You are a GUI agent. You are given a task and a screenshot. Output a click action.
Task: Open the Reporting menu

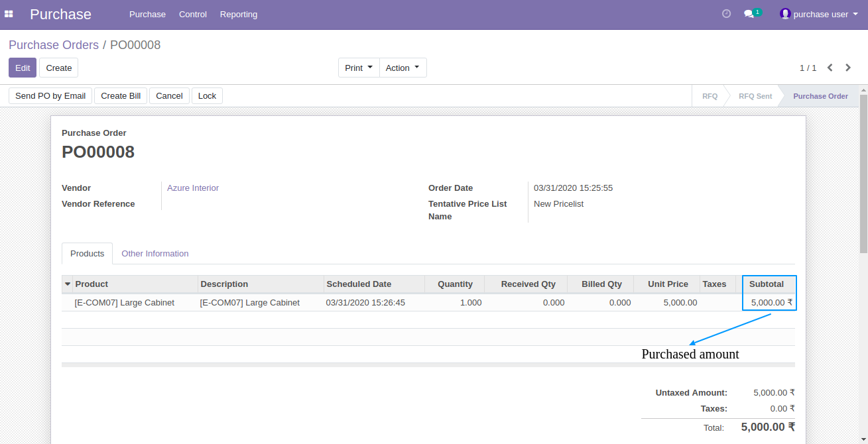tap(239, 14)
